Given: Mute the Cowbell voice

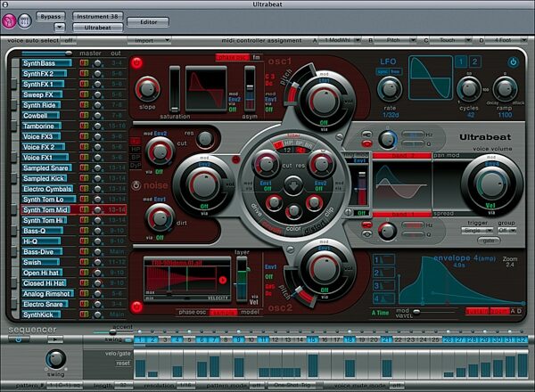Looking at the screenshot, I should pyautogui.click(x=82, y=115).
